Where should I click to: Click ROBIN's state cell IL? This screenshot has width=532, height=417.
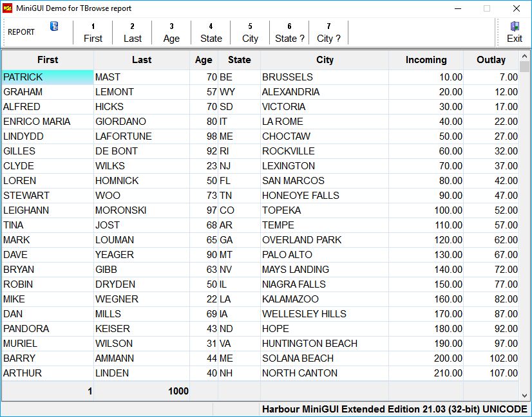(239, 284)
